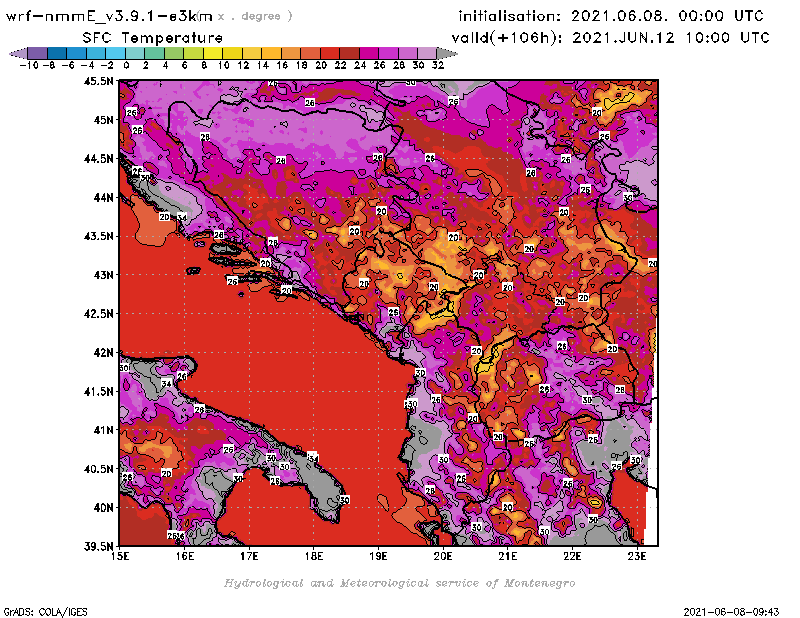Pick the blue swatch between -6 and -4

coord(77,53)
